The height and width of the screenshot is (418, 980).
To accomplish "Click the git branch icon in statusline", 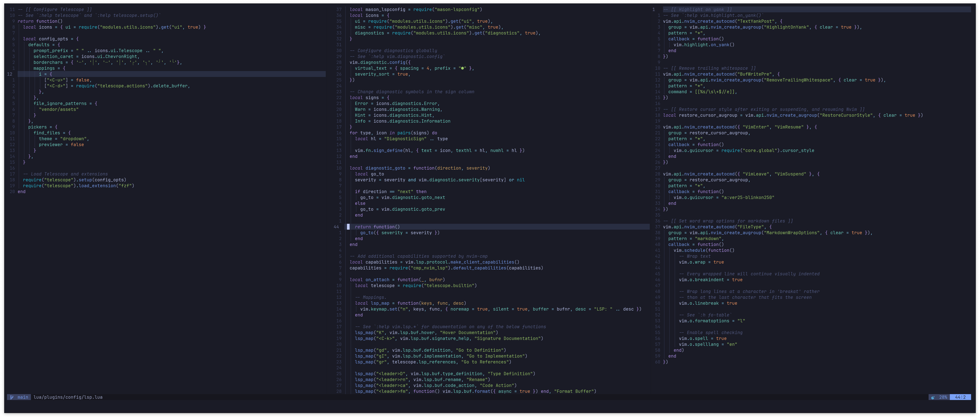I will (x=12, y=397).
